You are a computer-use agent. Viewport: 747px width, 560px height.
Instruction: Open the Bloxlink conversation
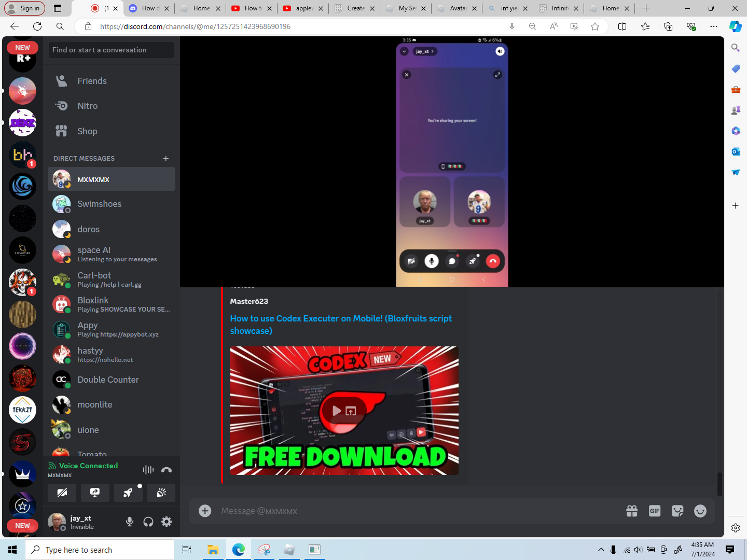112,304
